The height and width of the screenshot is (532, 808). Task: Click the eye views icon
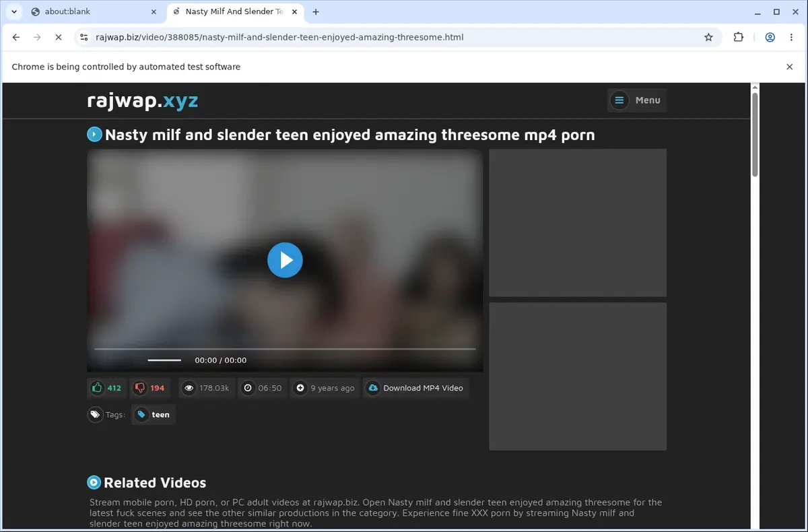(189, 388)
